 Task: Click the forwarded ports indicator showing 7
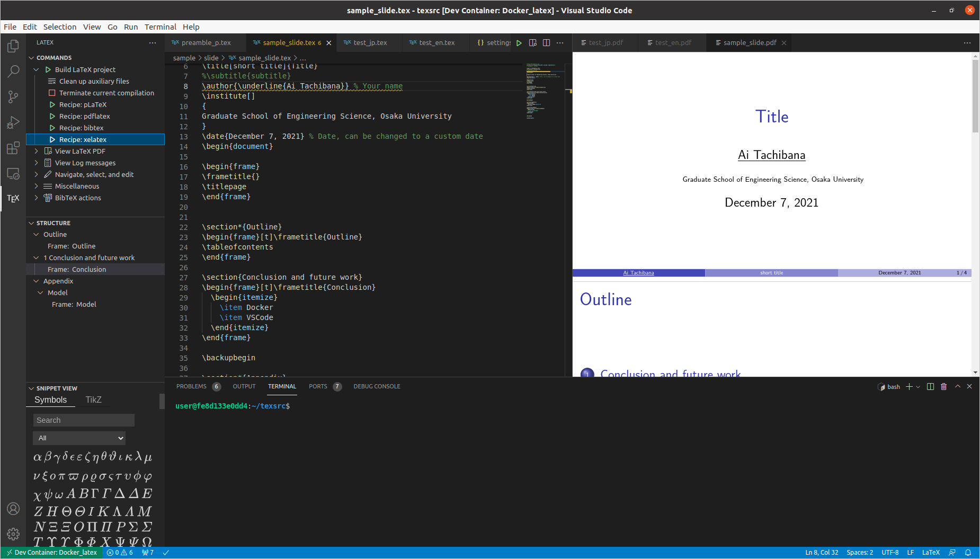tap(148, 553)
